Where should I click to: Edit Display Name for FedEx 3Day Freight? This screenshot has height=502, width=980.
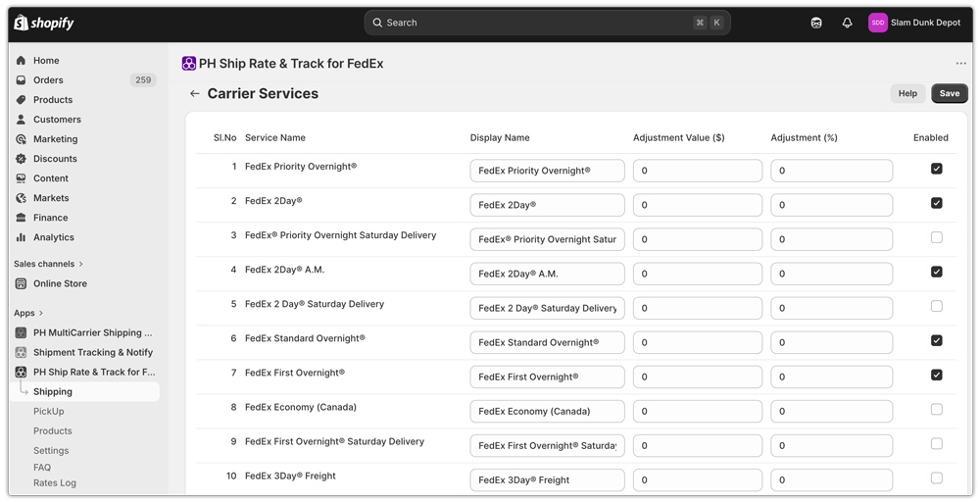coord(547,480)
